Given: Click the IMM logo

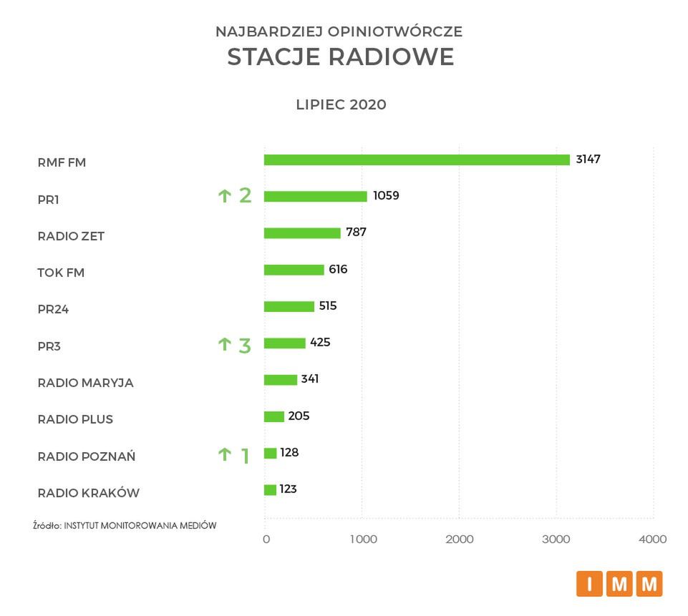Looking at the screenshot, I should [619, 584].
